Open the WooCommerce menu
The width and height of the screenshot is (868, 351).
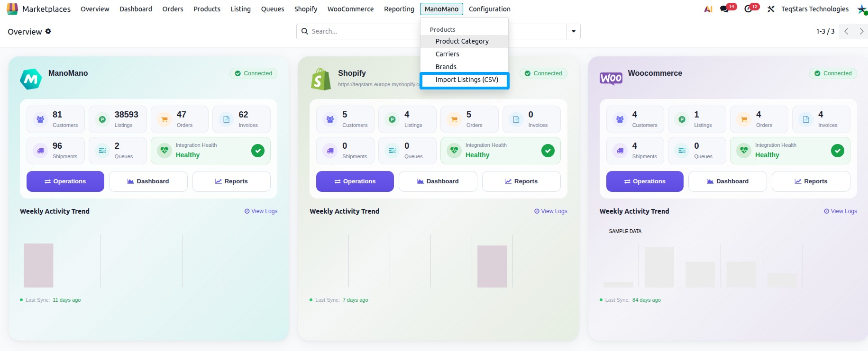(350, 9)
